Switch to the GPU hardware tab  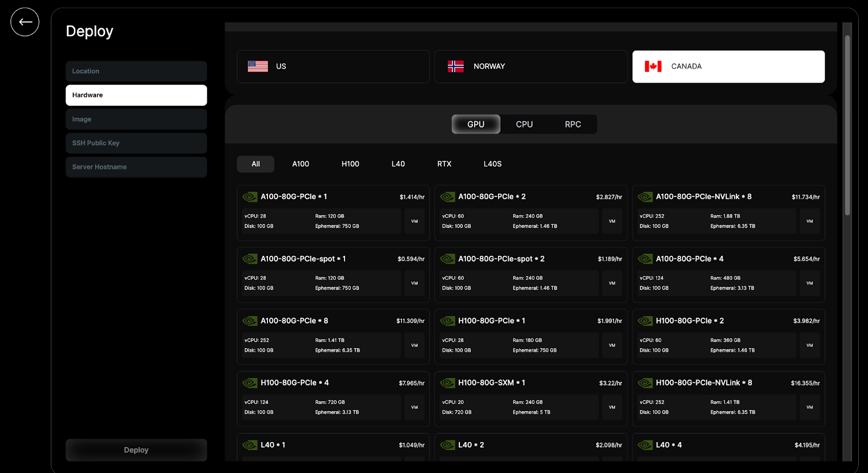[x=476, y=124]
